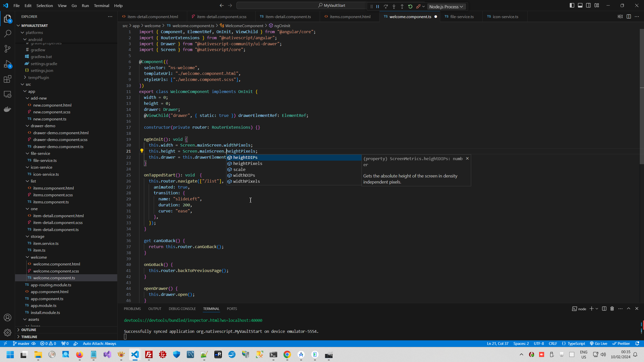Expand the OUTLINE section

29,330
